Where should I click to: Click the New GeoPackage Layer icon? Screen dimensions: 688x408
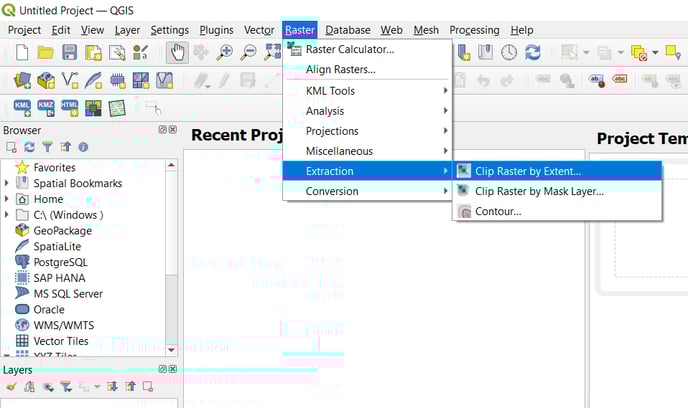click(46, 81)
